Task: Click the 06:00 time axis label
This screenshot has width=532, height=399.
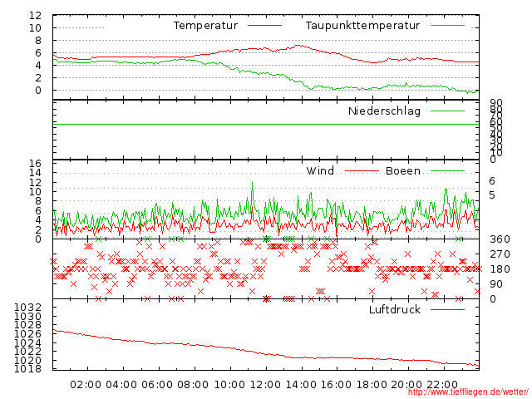Action: 157,385
